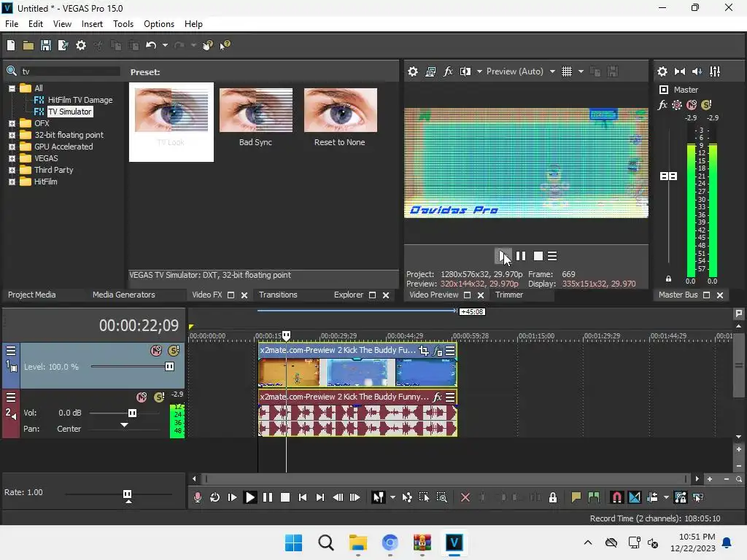The height and width of the screenshot is (560, 747).
Task: Toggle split screen view in preview
Action: pos(465,71)
